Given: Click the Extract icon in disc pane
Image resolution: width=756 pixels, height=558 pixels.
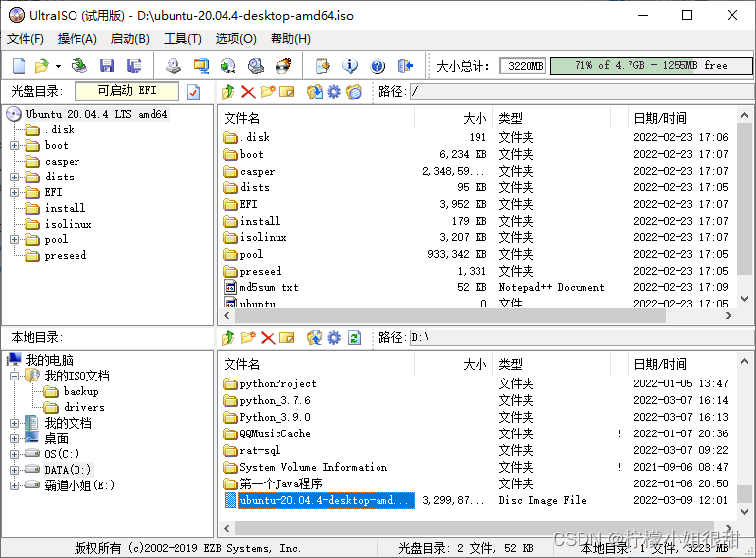Looking at the screenshot, I should tap(315, 91).
